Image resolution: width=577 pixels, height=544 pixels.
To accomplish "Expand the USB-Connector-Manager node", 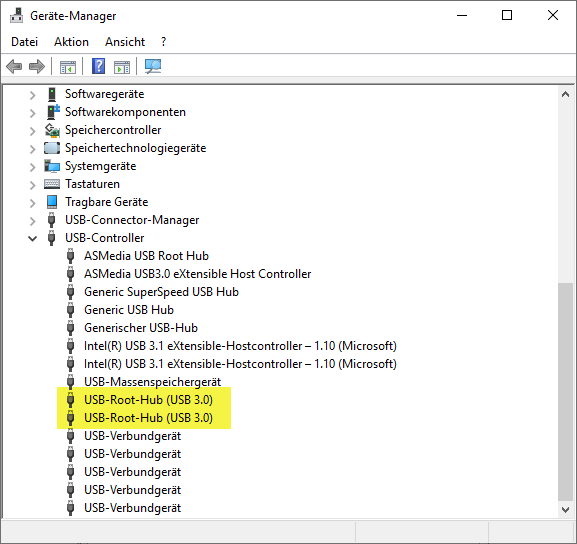I will [x=33, y=221].
